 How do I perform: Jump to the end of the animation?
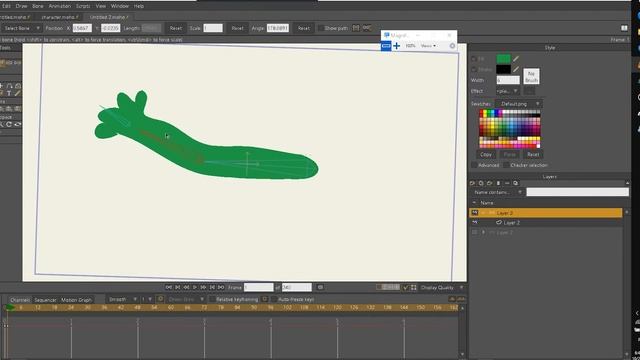click(221, 287)
